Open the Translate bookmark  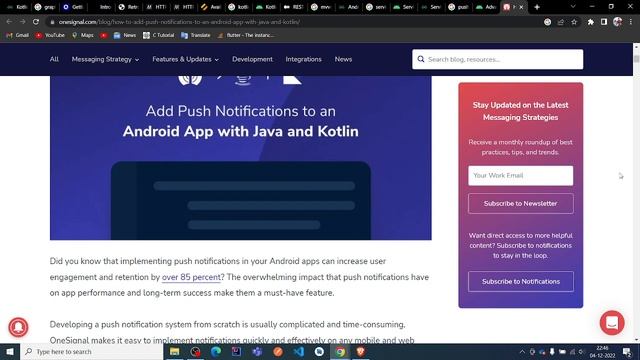(x=196, y=35)
